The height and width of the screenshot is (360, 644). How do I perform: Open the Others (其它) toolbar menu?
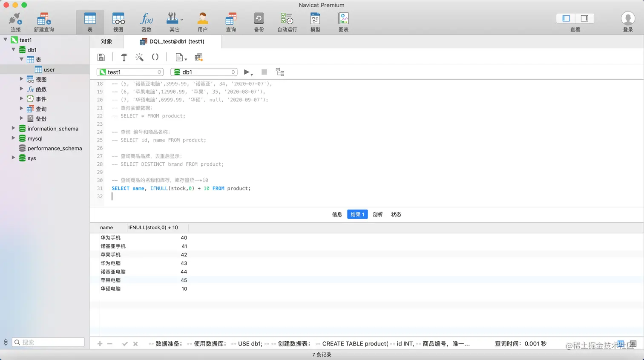click(174, 22)
